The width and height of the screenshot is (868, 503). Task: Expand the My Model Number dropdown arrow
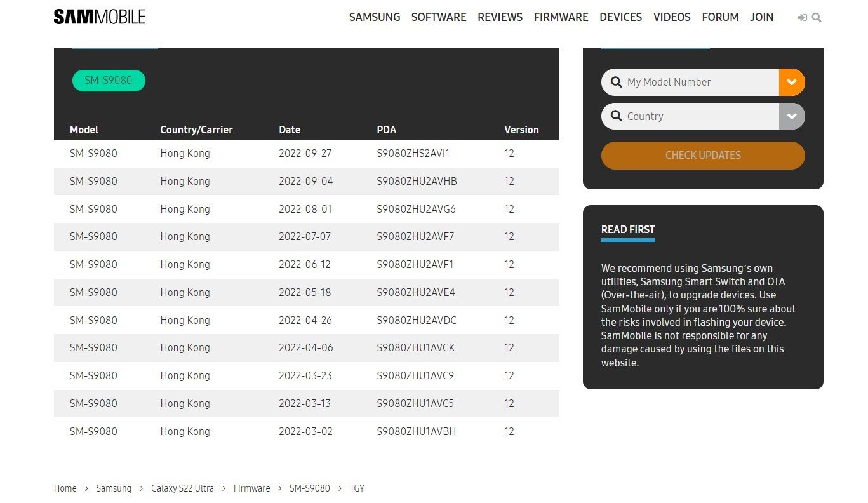pos(791,83)
